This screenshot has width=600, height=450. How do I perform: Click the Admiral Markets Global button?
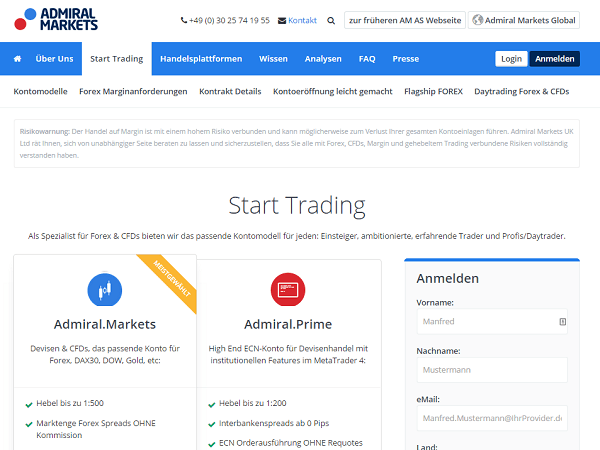click(x=524, y=20)
